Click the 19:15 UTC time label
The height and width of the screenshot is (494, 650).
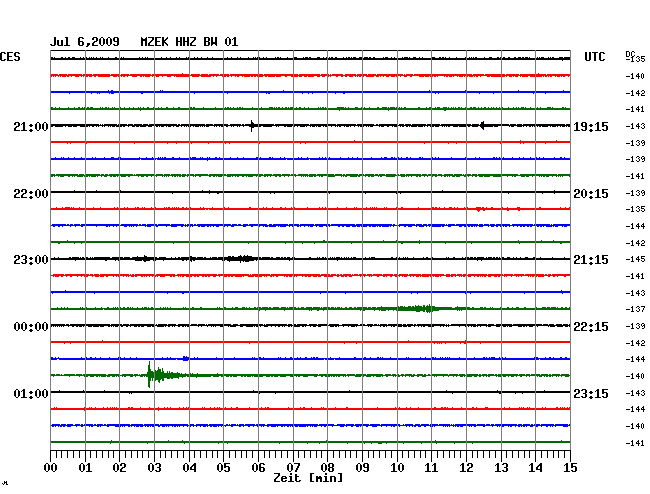tap(590, 126)
